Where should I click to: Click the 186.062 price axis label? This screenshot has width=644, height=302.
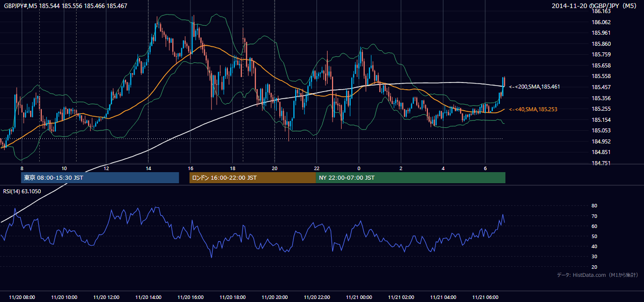tap(601, 22)
